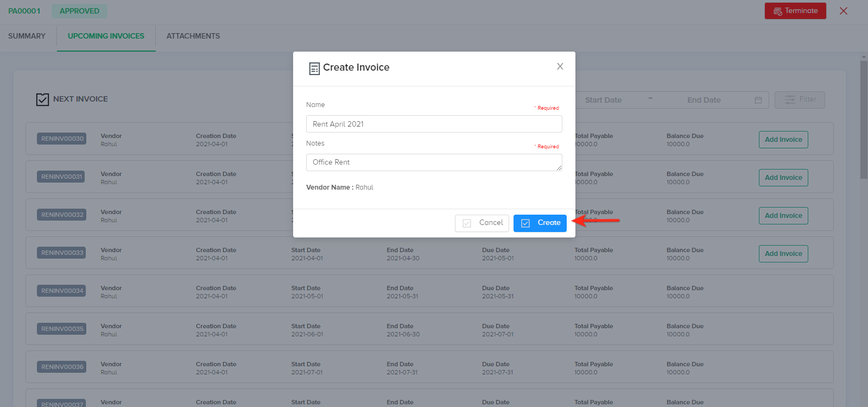Click the PA00001 agreement ID
This screenshot has width=868, height=407.
(x=24, y=11)
